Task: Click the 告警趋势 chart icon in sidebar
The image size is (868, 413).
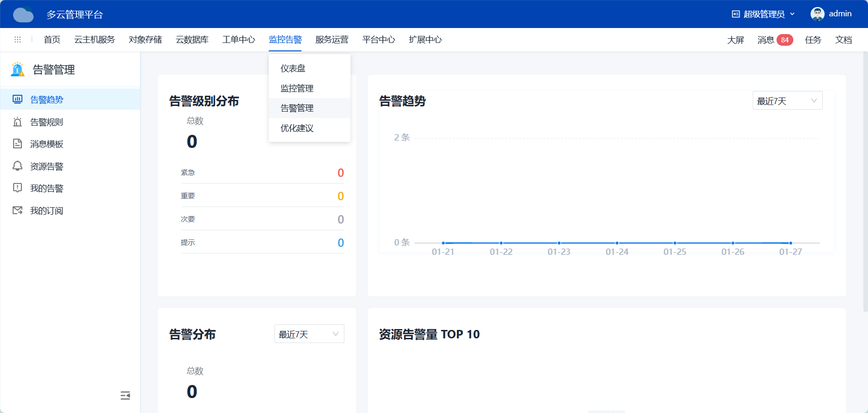Action: tap(17, 99)
